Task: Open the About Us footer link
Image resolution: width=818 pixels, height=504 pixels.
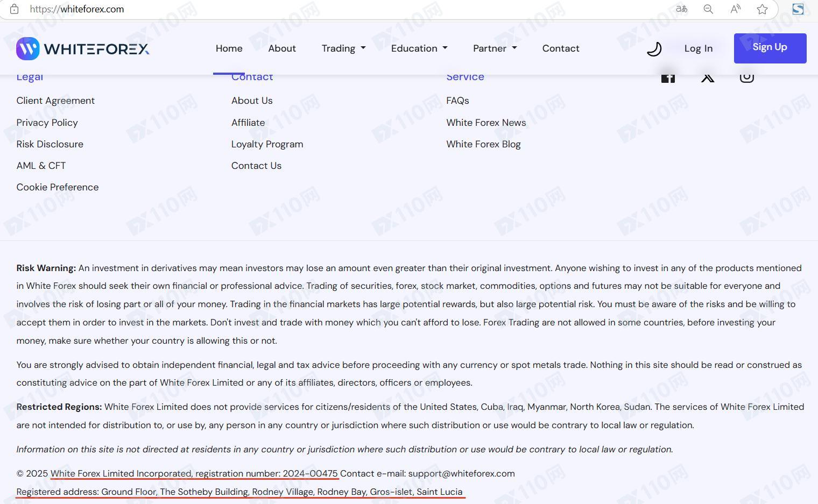Action: coord(252,101)
